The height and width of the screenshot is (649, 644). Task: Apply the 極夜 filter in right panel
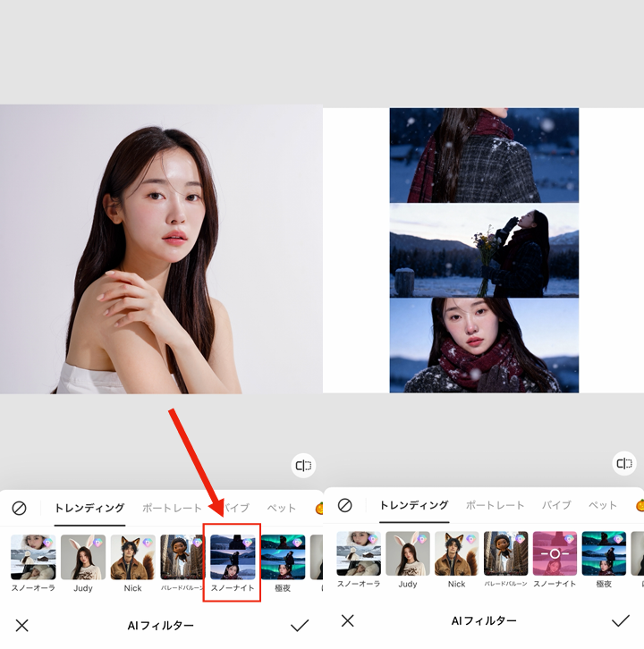[604, 553]
